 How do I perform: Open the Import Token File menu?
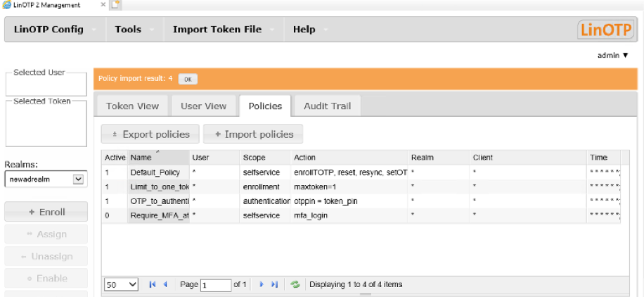[223, 30]
